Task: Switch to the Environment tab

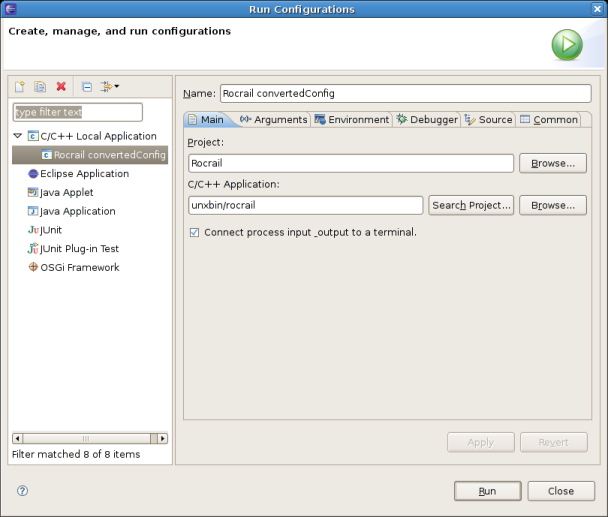Action: (x=351, y=120)
